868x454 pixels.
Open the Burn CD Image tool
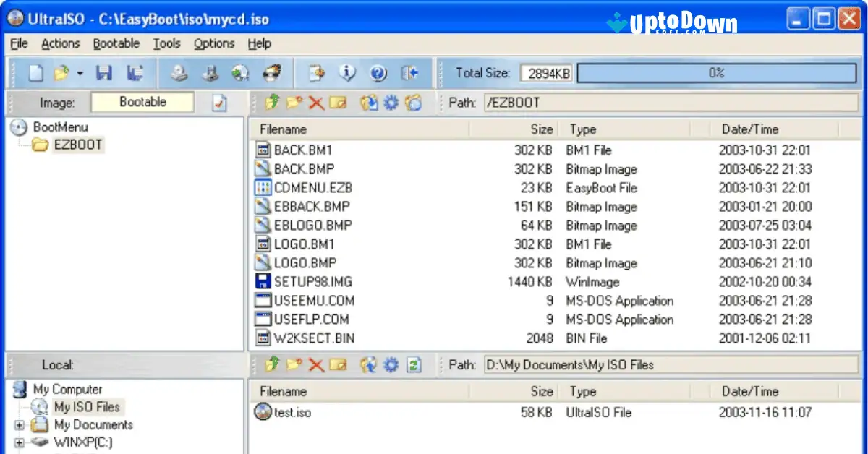(x=271, y=72)
